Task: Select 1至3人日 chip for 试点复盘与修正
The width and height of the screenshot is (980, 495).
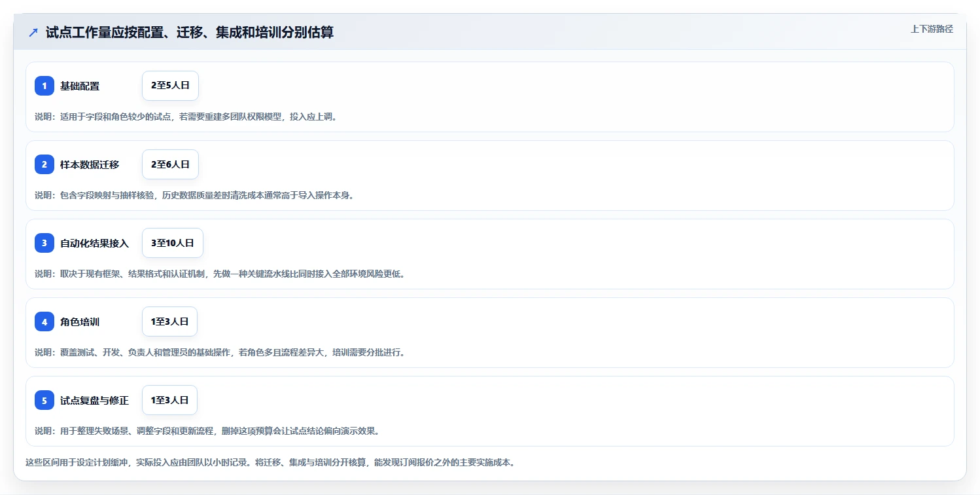Action: (169, 400)
